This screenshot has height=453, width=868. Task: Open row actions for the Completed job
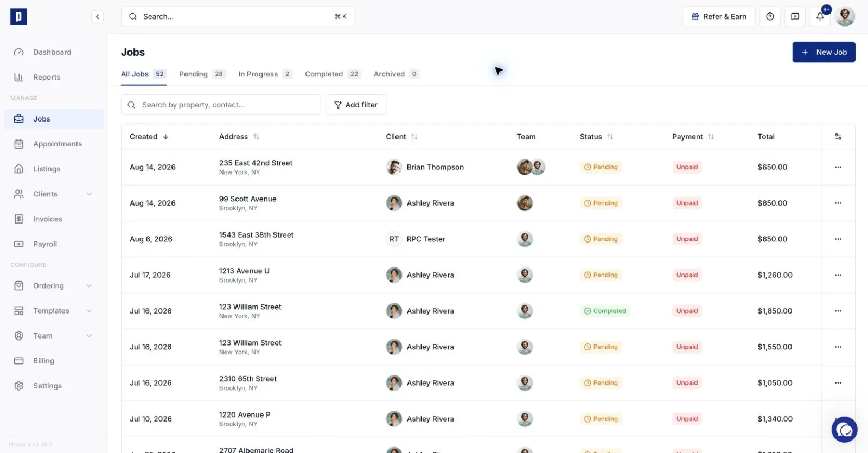pyautogui.click(x=838, y=311)
